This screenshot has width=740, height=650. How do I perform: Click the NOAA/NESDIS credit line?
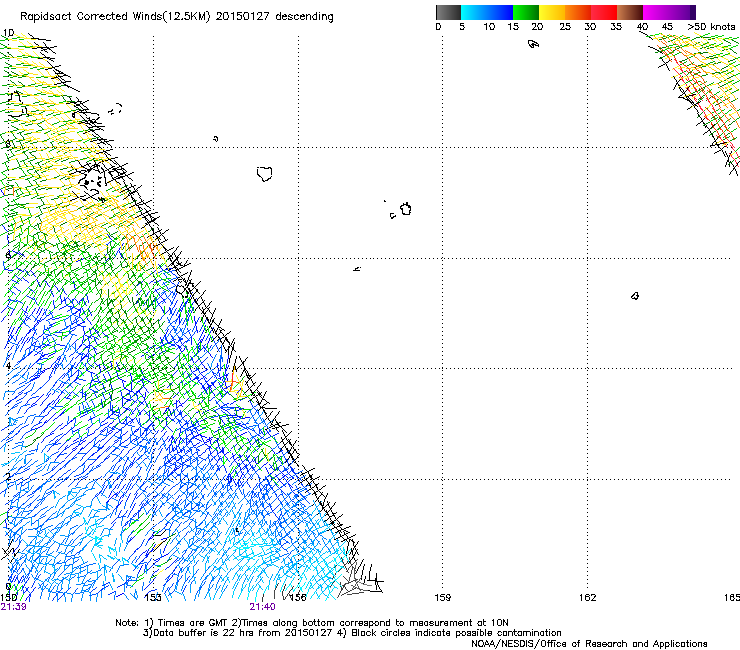589,643
